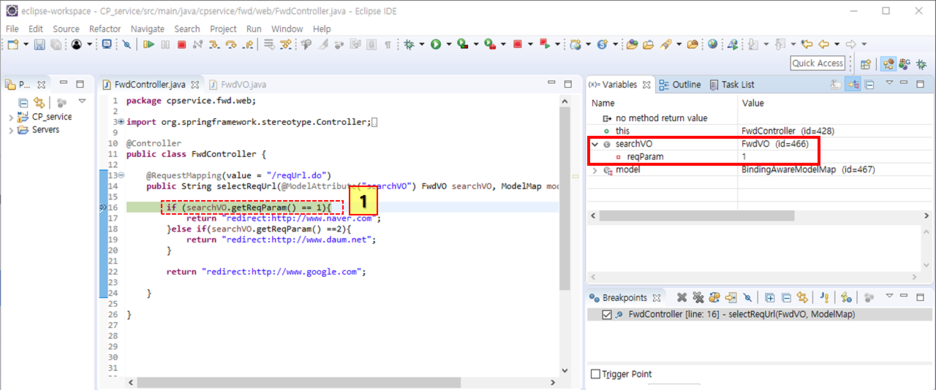Switch to Debug perspective bug icon
Viewport: 936px width, 390px height.
click(x=921, y=64)
